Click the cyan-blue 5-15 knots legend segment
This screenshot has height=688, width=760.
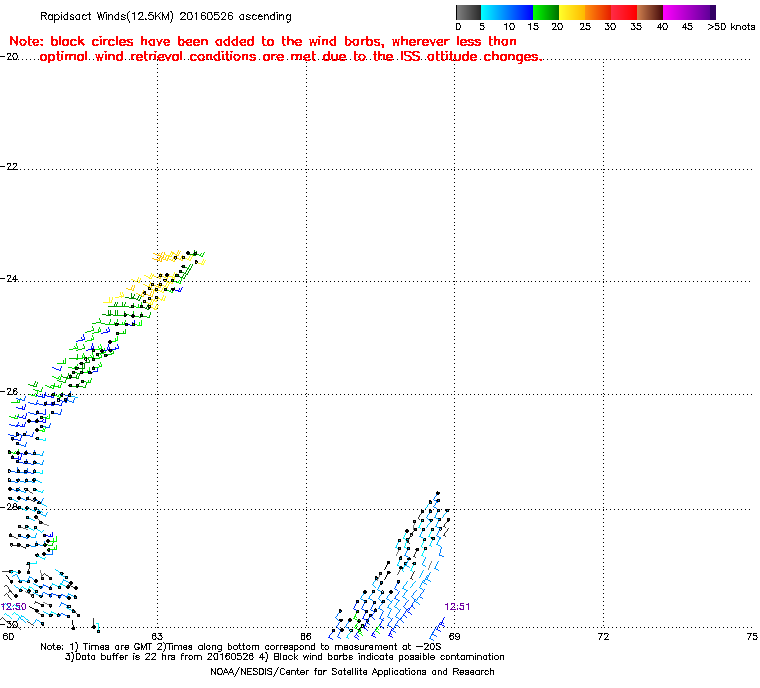coord(507,12)
